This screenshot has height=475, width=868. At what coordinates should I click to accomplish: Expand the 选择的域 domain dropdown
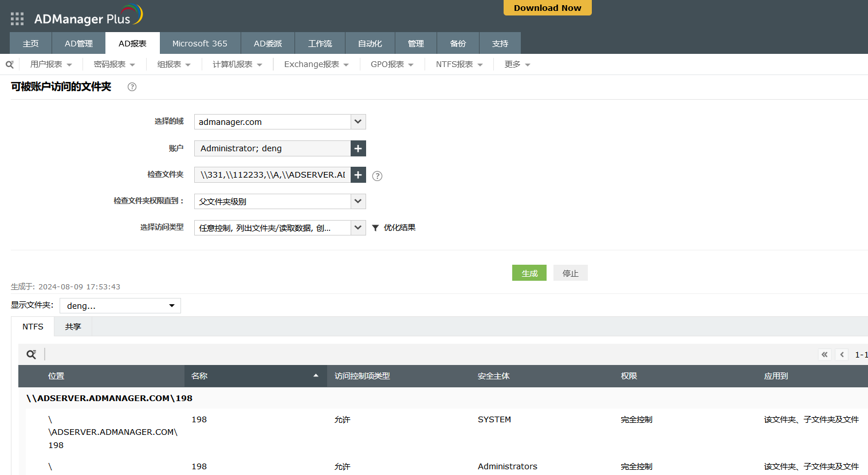[358, 121]
